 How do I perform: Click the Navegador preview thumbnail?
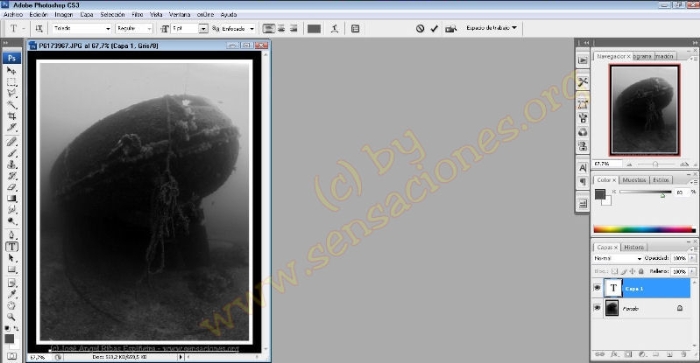645,110
